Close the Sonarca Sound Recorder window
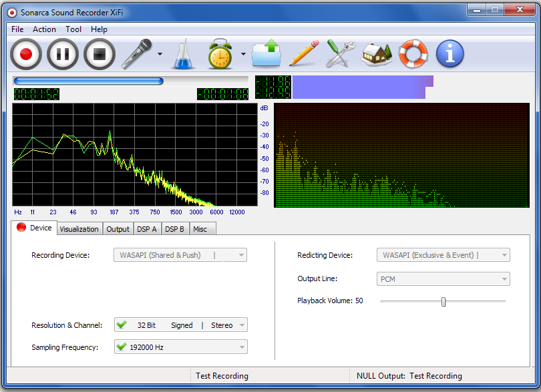Screen dimensions: 541x392 [x=520, y=9]
